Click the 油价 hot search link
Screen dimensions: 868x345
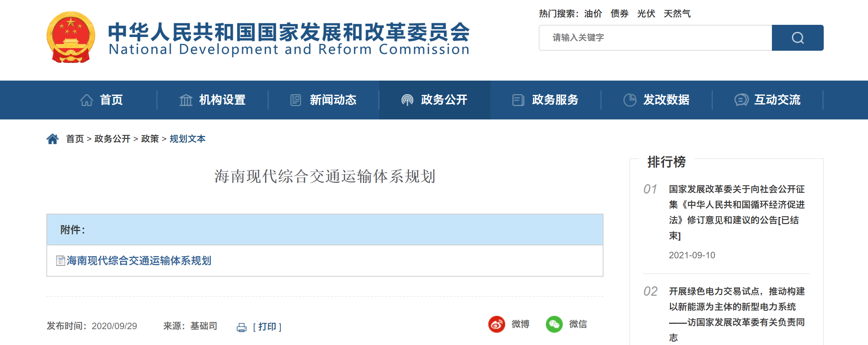pyautogui.click(x=593, y=14)
